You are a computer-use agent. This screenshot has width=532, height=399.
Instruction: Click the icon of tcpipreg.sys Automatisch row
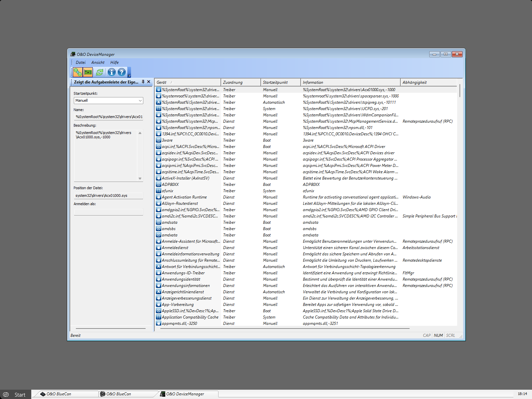click(159, 102)
